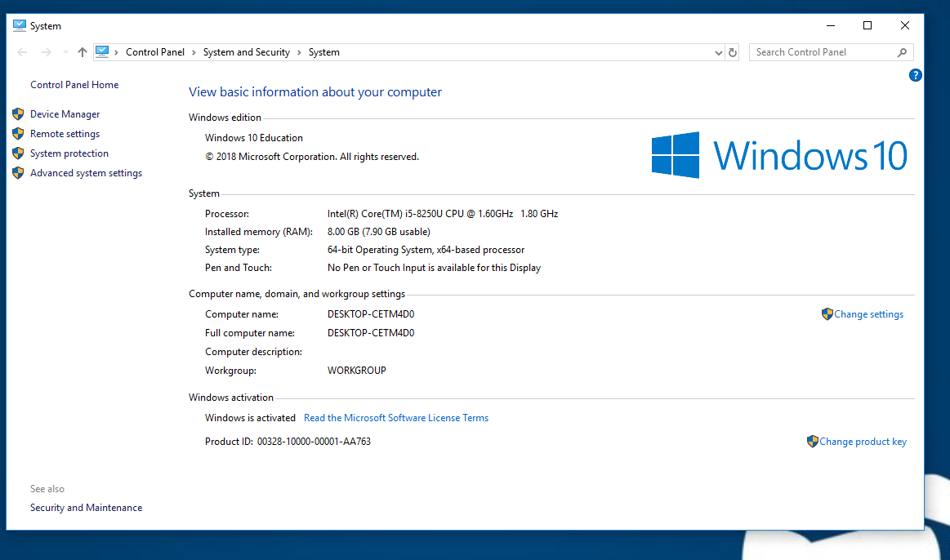Screen dimensions: 950x560
Task: Open Advanced system settings
Action: (86, 173)
